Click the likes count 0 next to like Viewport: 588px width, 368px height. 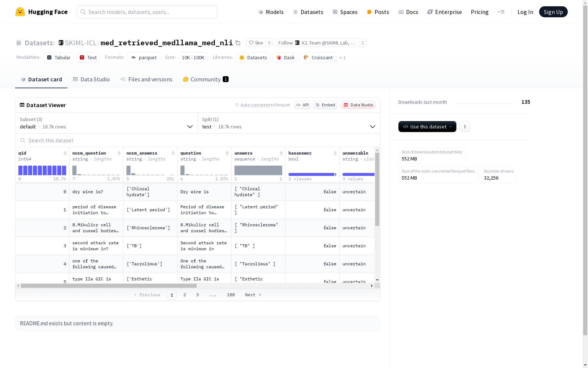pos(269,43)
